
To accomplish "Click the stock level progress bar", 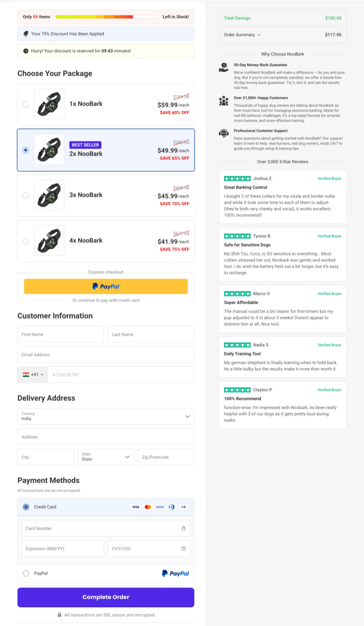I will click(x=105, y=17).
